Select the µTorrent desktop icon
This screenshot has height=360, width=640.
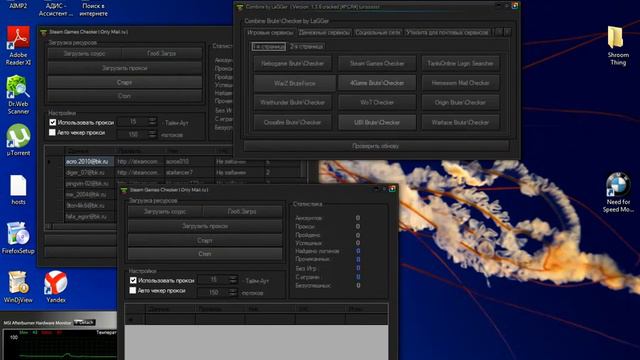point(18,140)
